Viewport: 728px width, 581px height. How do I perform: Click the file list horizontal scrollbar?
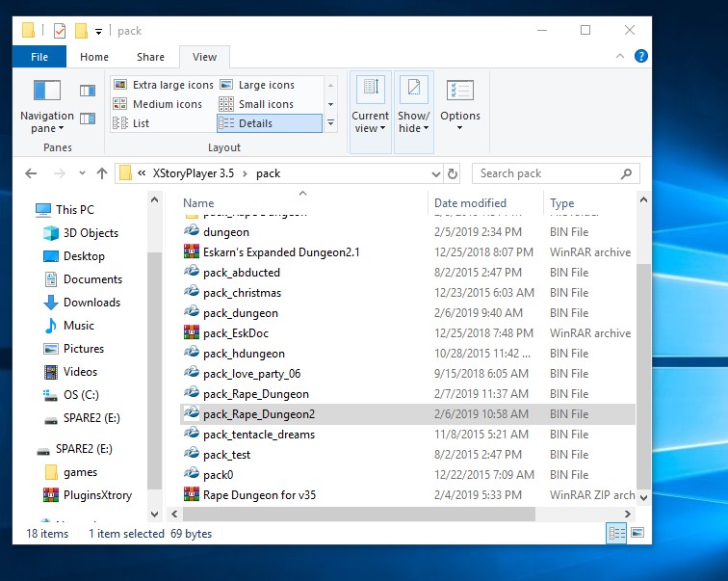click(x=358, y=515)
